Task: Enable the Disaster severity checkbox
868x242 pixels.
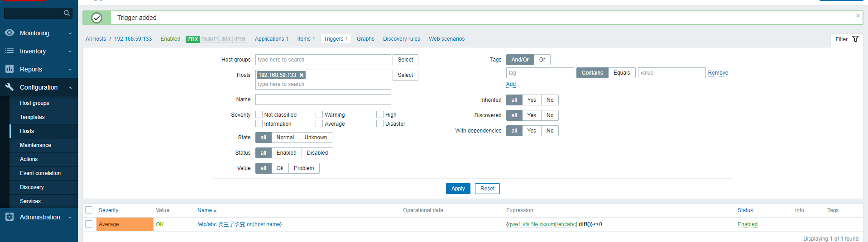Action: tap(380, 123)
